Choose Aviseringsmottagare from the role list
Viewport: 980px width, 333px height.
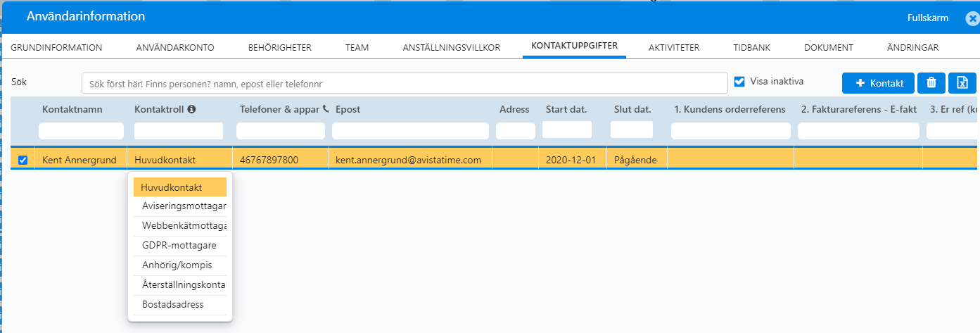(x=180, y=206)
